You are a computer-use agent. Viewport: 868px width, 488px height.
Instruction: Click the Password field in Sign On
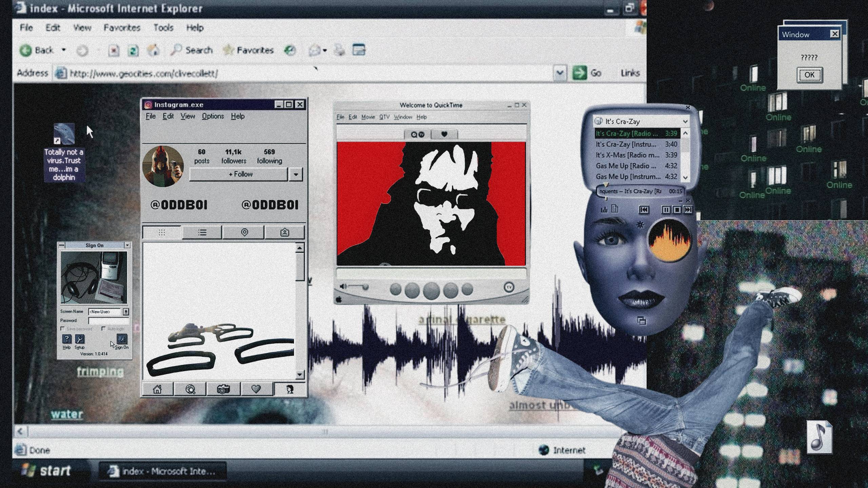(108, 321)
